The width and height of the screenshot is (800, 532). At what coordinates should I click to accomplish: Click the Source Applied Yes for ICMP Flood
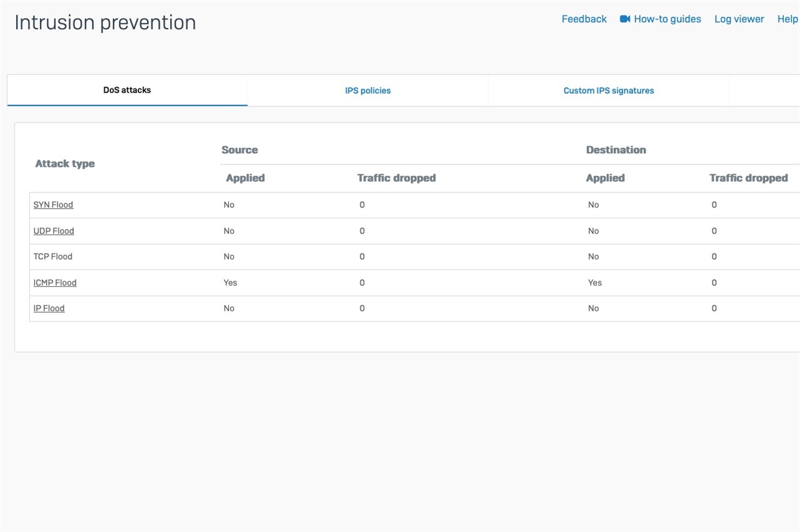tap(230, 283)
